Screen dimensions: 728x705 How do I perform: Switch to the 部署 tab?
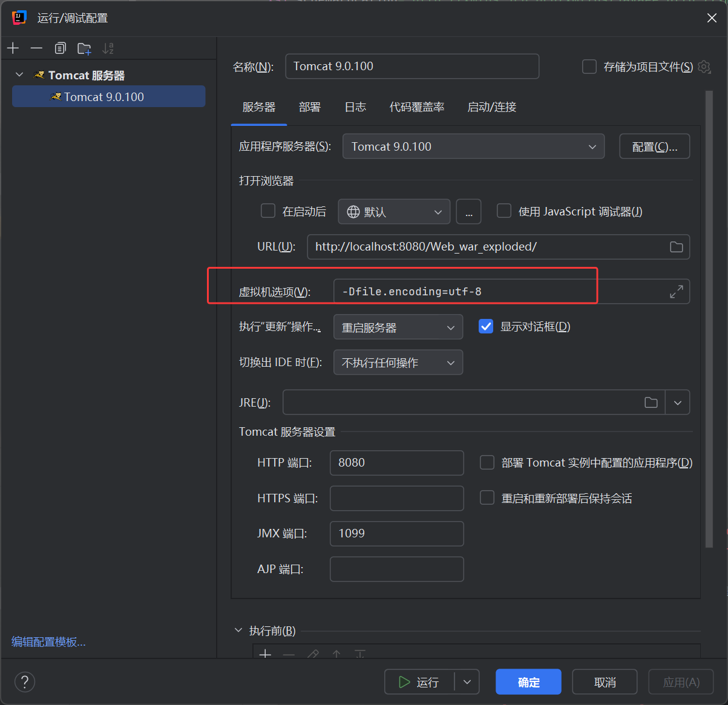(310, 107)
